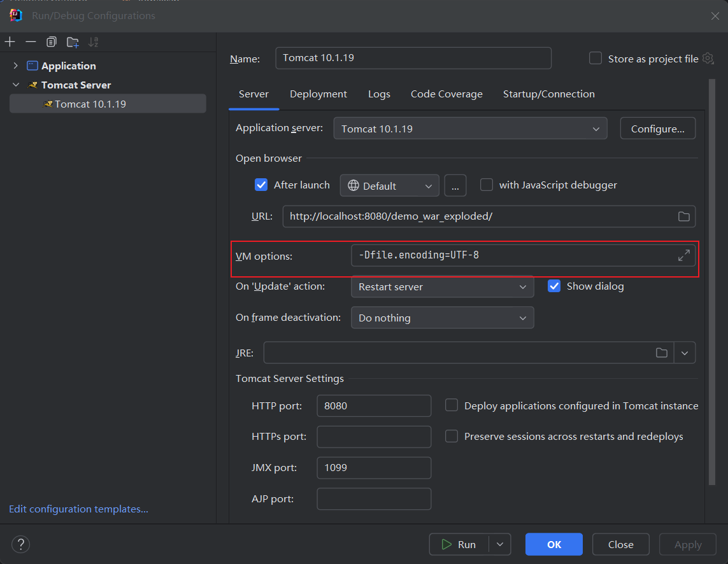Switch to the Logs tab
The height and width of the screenshot is (564, 728).
(x=379, y=94)
